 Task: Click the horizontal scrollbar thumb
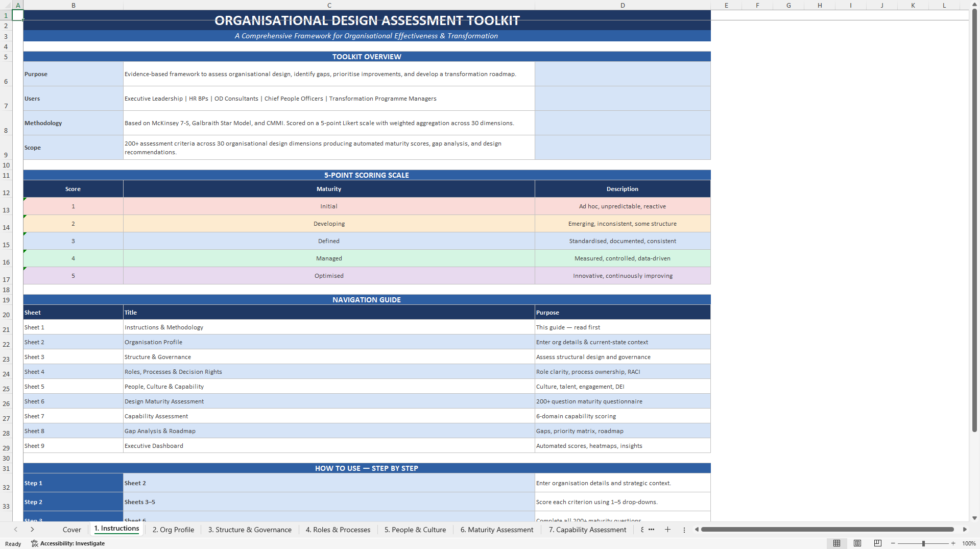click(827, 530)
